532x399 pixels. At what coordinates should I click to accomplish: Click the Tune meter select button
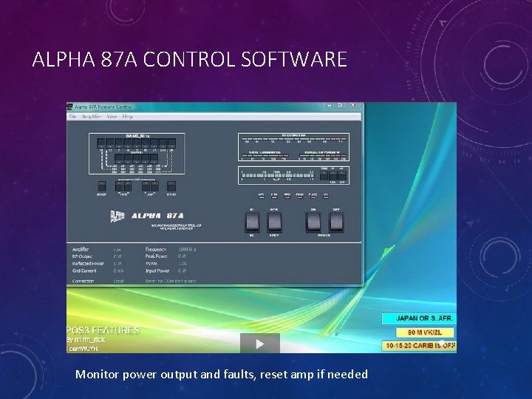324,175
